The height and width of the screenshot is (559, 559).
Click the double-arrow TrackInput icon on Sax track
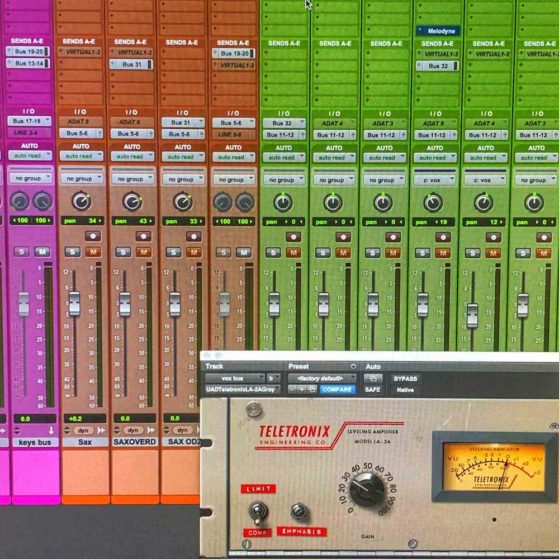pyautogui.click(x=101, y=431)
